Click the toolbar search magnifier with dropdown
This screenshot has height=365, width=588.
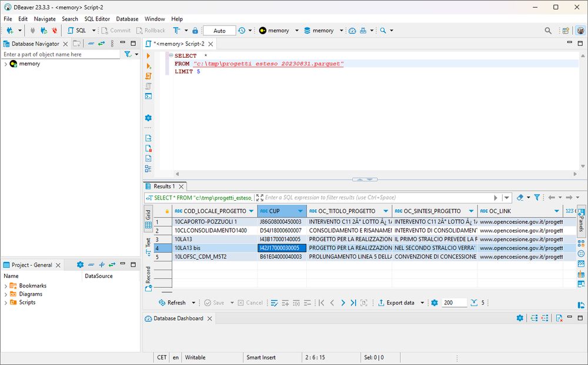pos(383,31)
